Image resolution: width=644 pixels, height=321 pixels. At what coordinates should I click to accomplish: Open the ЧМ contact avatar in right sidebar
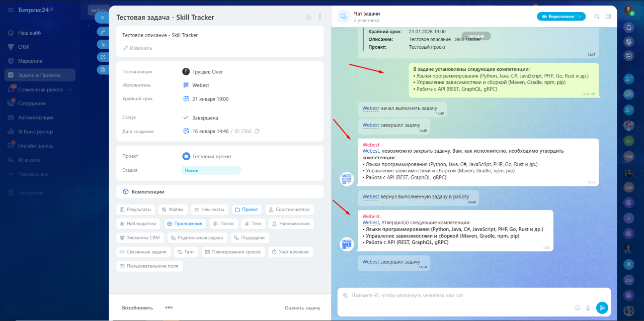[x=628, y=157]
